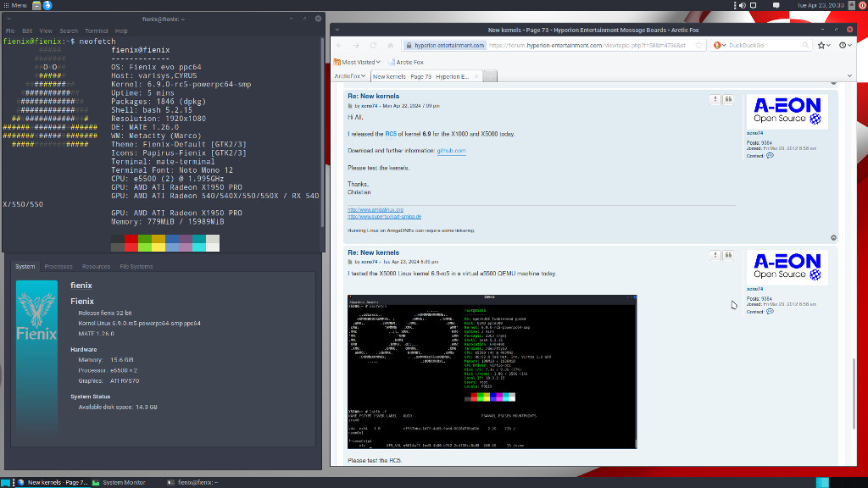Open the terminal Help menu
Image resolution: width=868 pixels, height=488 pixels.
121,31
